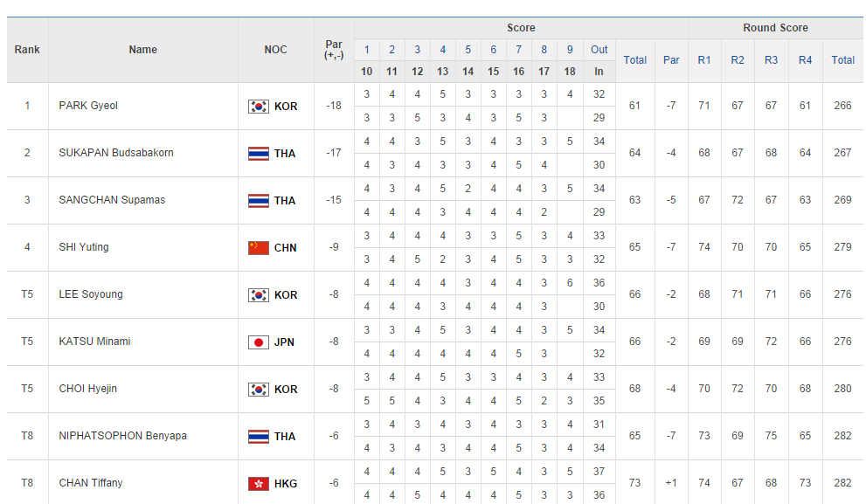Click the Out column header link
The image size is (866, 504).
(x=599, y=50)
